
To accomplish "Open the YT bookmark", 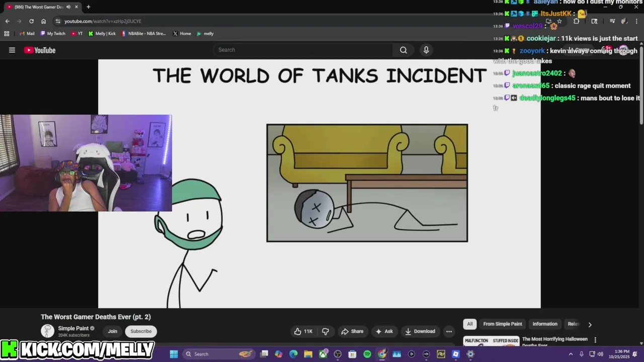I will [x=77, y=34].
